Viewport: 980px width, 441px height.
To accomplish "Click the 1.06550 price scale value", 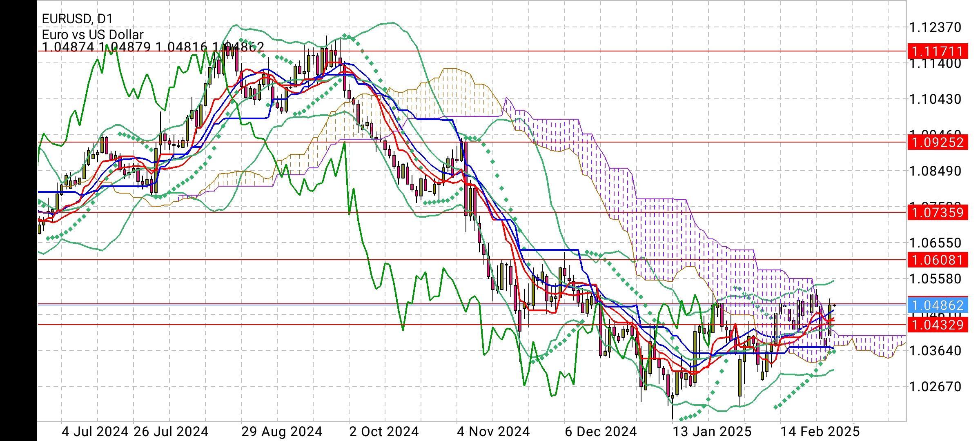I will 935,243.
